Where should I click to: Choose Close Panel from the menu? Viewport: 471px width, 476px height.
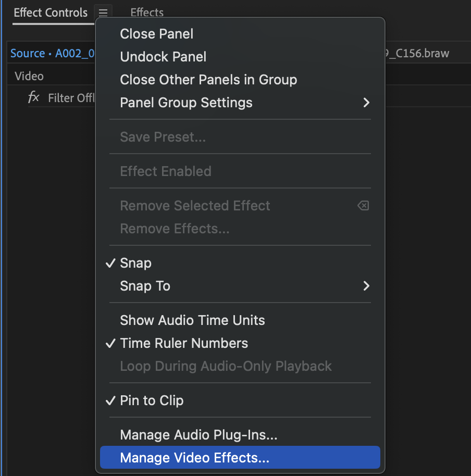pyautogui.click(x=156, y=34)
